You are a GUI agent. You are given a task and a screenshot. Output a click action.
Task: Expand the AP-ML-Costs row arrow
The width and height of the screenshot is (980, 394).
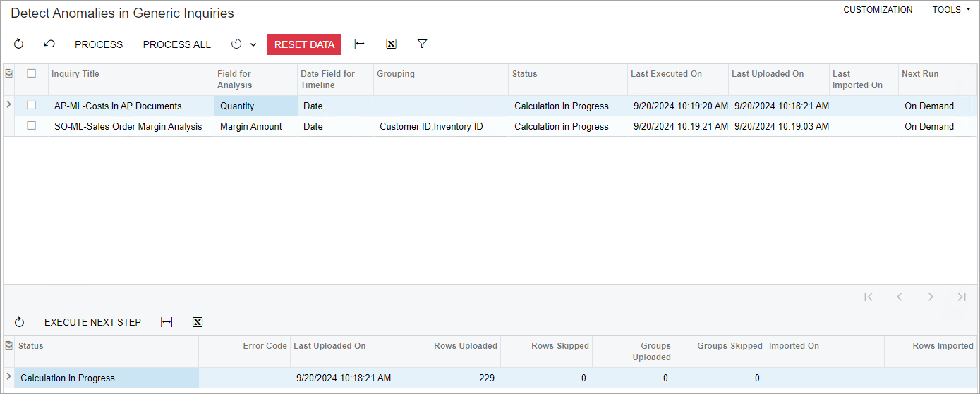[8, 105]
